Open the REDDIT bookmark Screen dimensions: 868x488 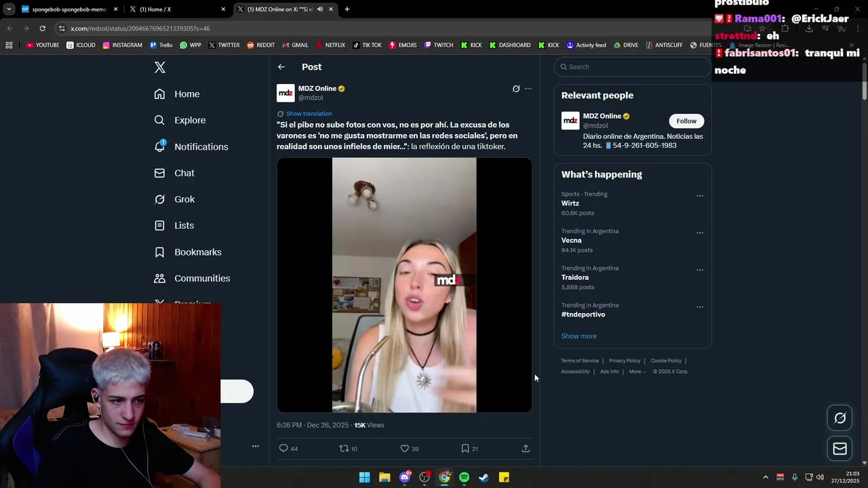coord(261,45)
